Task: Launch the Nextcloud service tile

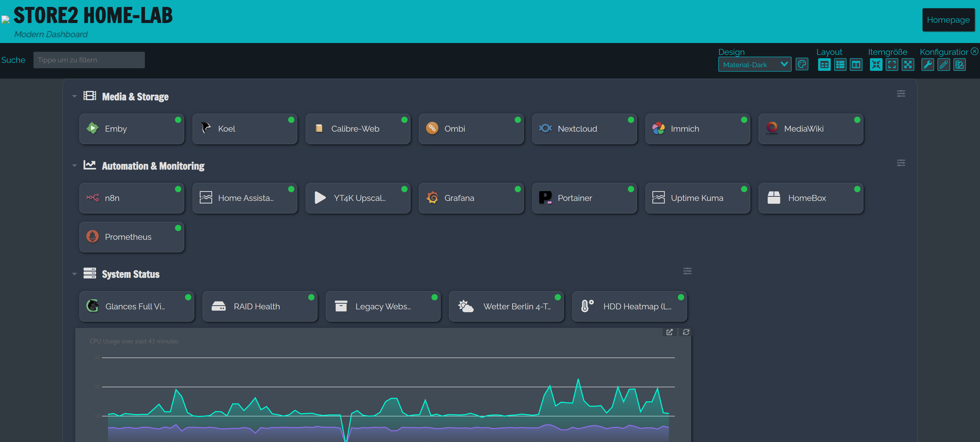Action: point(585,129)
